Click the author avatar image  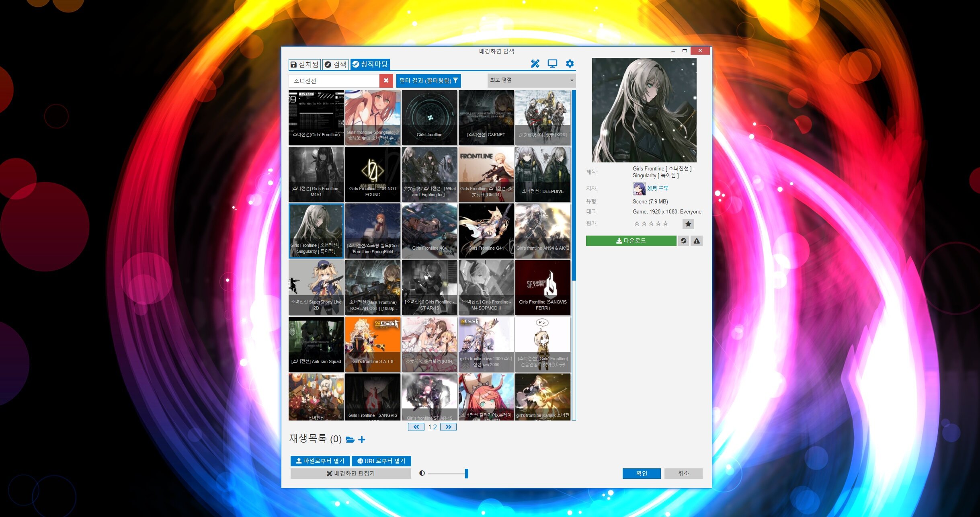639,189
